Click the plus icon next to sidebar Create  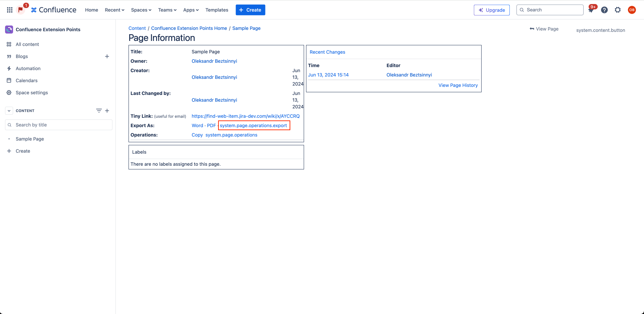[x=9, y=151]
